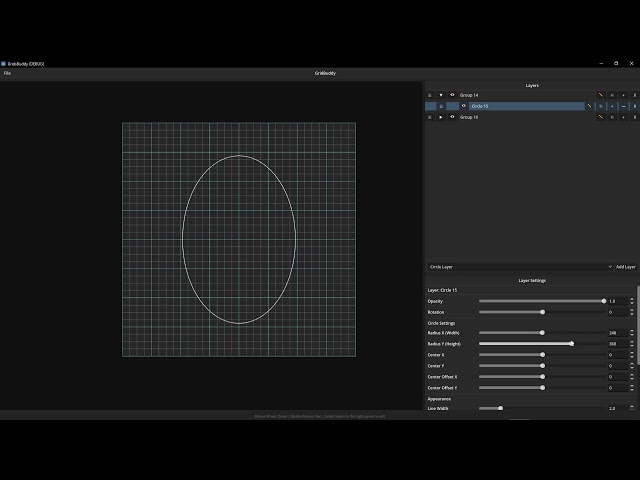
Task: Click the minus icon on Circle 15 row
Action: 623,106
